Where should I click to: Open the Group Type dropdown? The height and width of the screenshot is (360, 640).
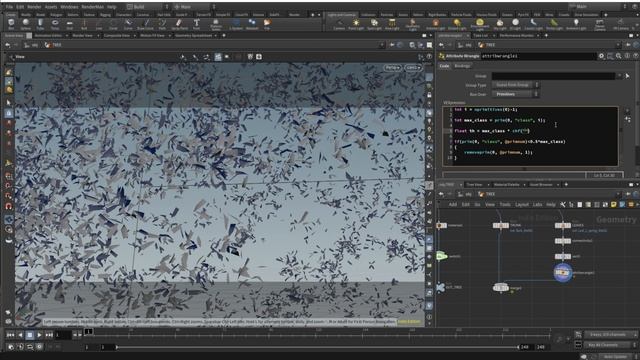pyautogui.click(x=516, y=85)
